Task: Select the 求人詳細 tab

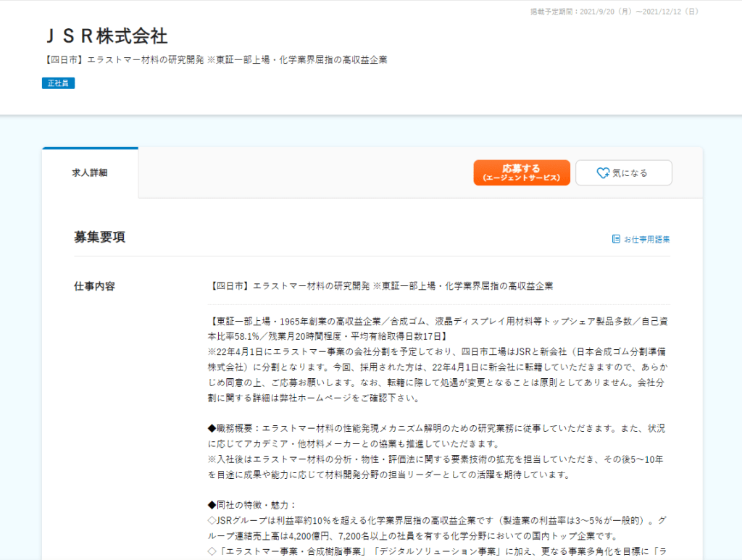Action: click(x=90, y=173)
